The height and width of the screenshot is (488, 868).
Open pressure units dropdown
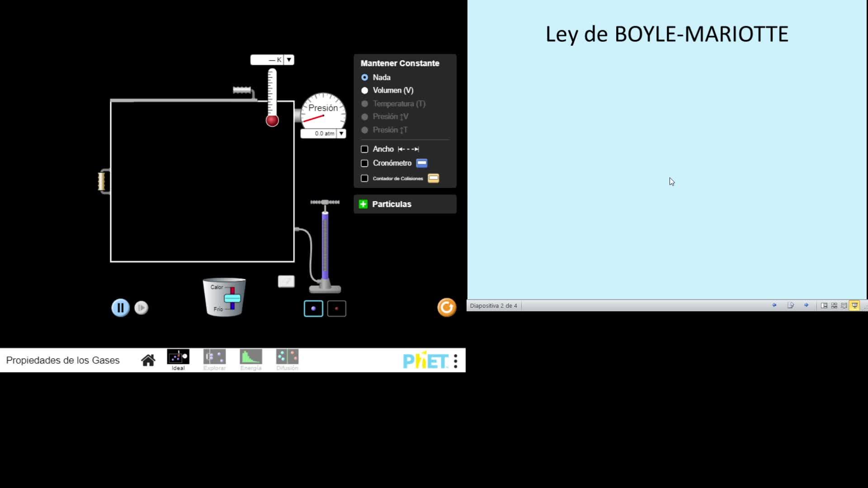pos(341,133)
